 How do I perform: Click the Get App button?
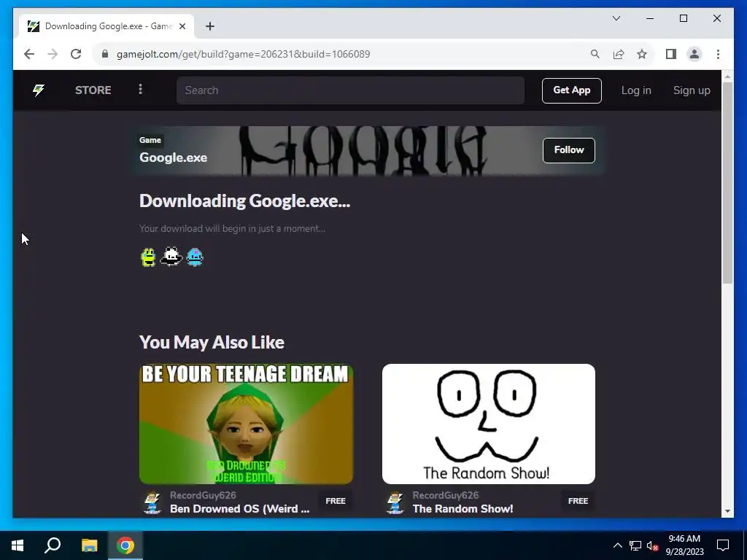[x=572, y=90]
